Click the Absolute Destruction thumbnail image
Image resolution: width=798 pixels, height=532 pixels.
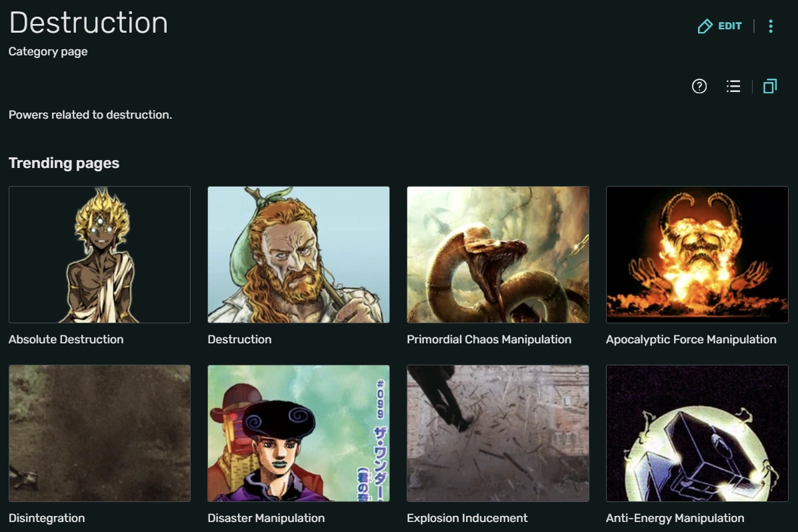[x=99, y=254]
